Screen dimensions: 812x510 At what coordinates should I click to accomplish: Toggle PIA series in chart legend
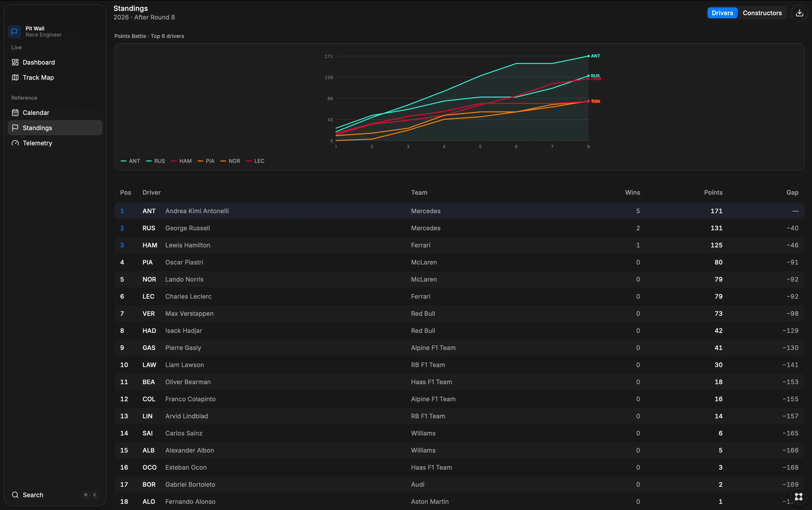[206, 161]
